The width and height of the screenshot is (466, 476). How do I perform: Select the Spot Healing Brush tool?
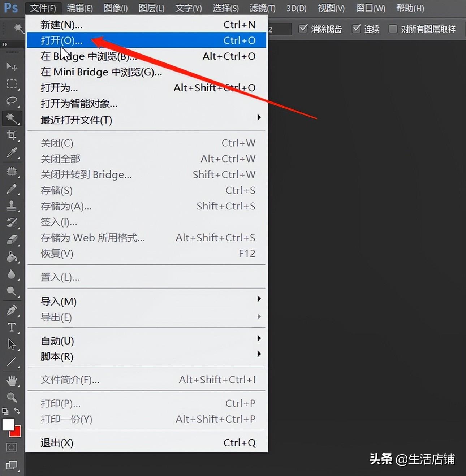[12, 171]
